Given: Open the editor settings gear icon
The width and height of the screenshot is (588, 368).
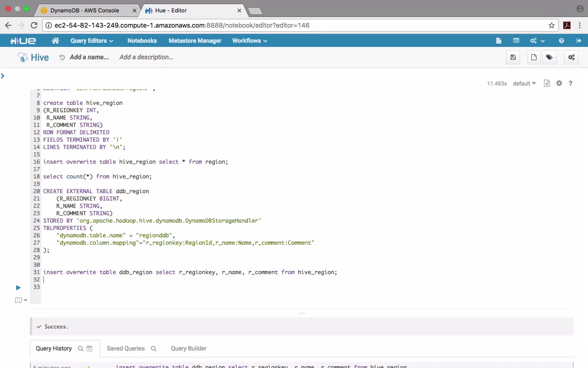Looking at the screenshot, I should click(x=559, y=83).
